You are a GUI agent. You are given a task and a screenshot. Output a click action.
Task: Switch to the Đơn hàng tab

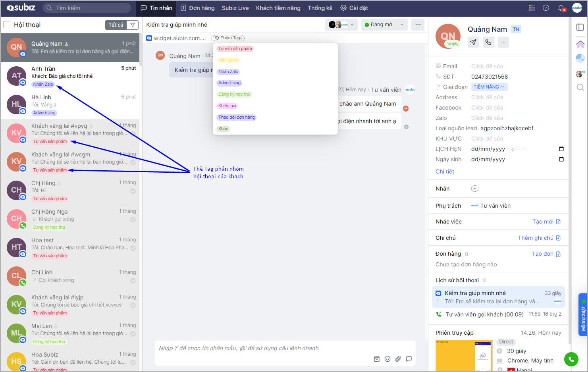coord(198,8)
